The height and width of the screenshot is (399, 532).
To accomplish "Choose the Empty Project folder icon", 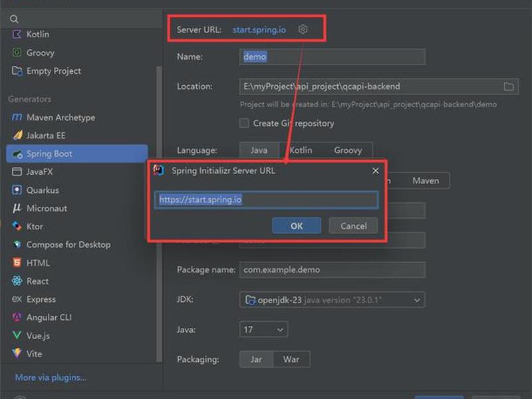I will 17,70.
